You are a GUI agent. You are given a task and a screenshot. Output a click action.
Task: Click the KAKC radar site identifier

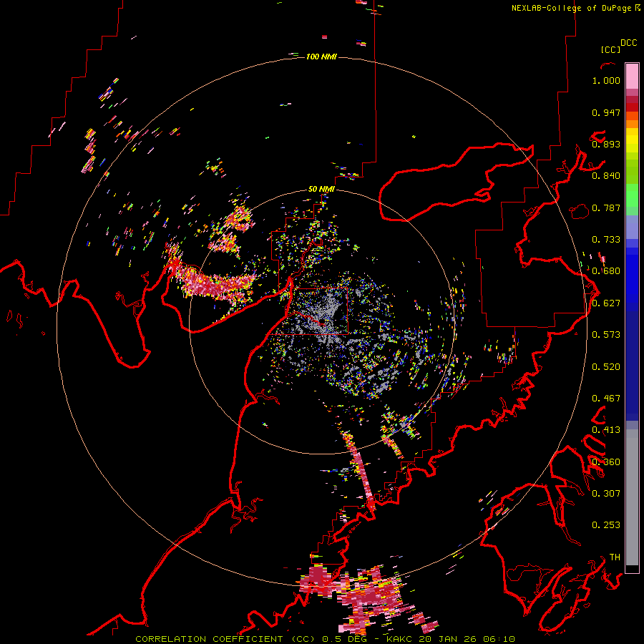point(401,639)
